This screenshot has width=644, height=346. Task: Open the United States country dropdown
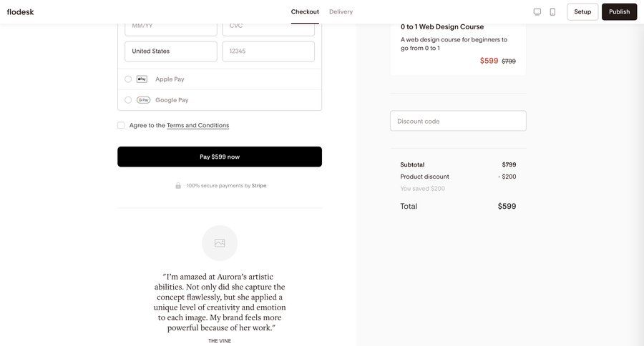pos(171,51)
